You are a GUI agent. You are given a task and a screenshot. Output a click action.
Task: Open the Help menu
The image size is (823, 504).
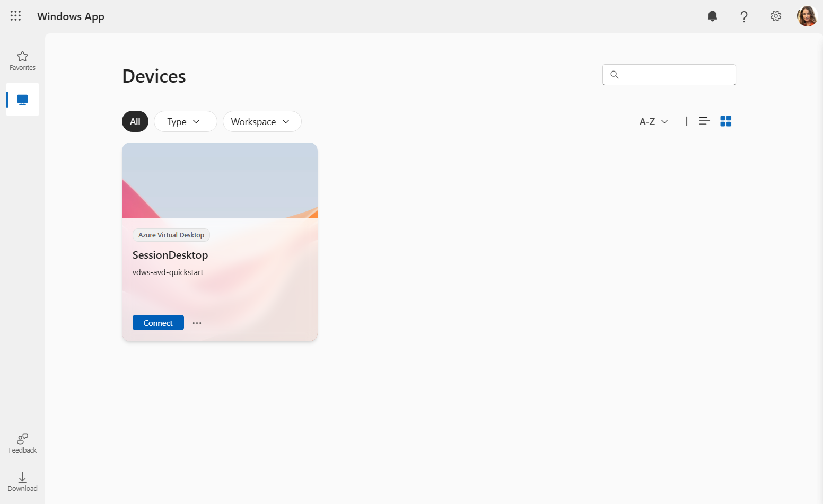point(744,16)
